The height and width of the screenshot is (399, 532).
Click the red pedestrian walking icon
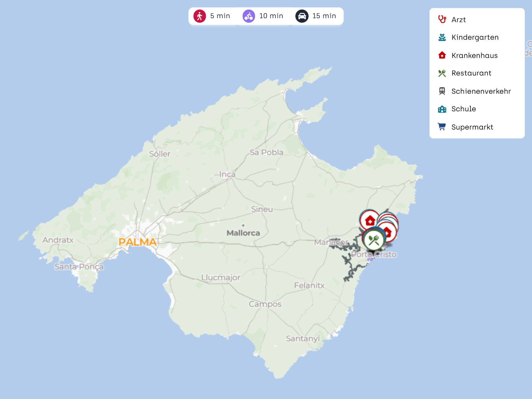pyautogui.click(x=200, y=16)
